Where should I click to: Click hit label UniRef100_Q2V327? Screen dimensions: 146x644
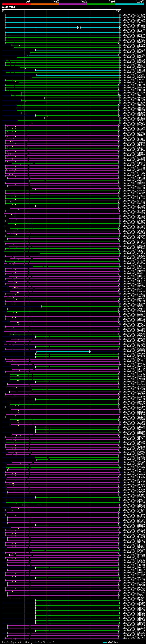[x=134, y=527]
